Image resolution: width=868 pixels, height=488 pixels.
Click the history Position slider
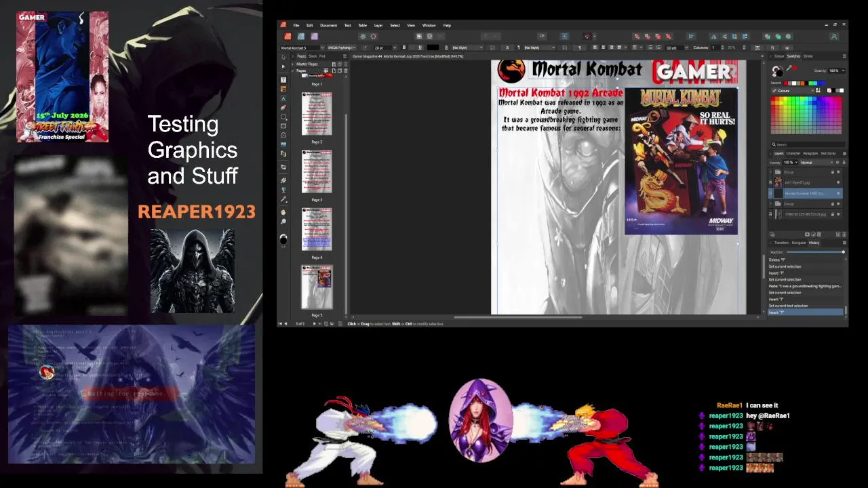coord(815,252)
